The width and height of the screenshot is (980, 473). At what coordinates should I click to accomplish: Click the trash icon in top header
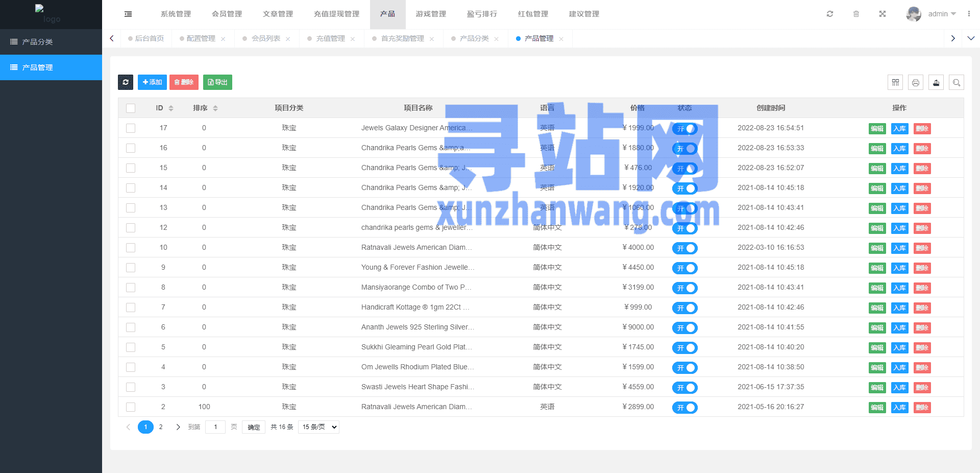coord(856,14)
